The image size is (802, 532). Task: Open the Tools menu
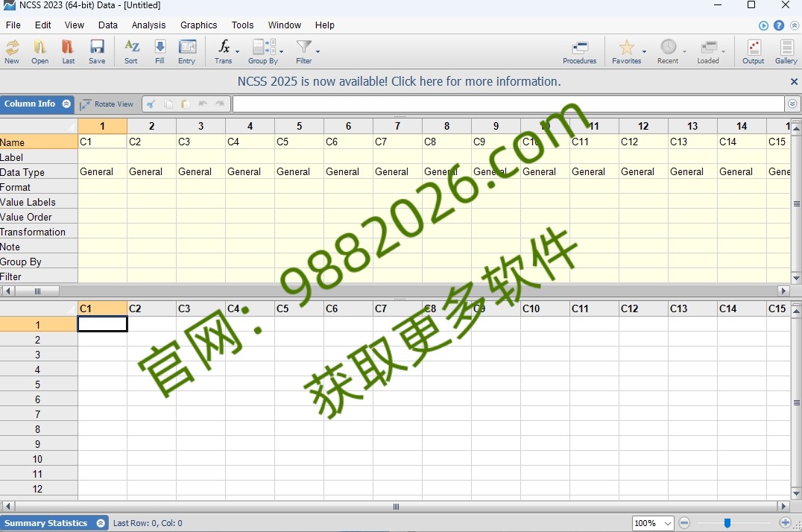coord(242,25)
